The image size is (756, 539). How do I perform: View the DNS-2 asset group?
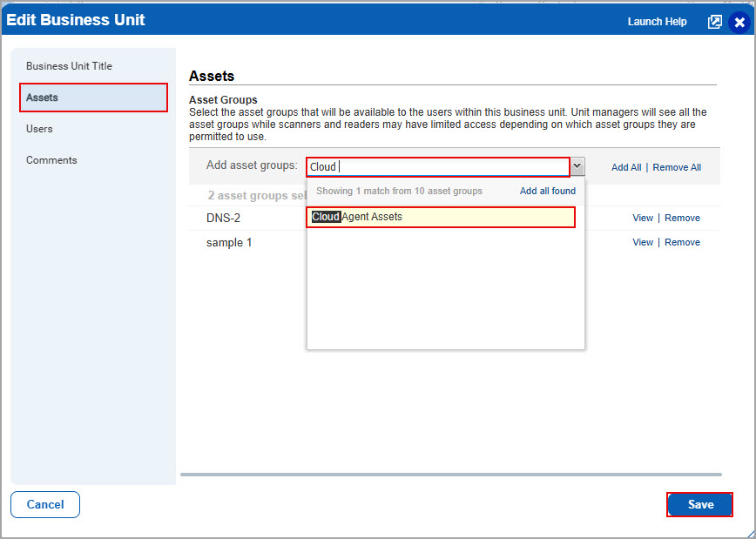pyautogui.click(x=642, y=218)
